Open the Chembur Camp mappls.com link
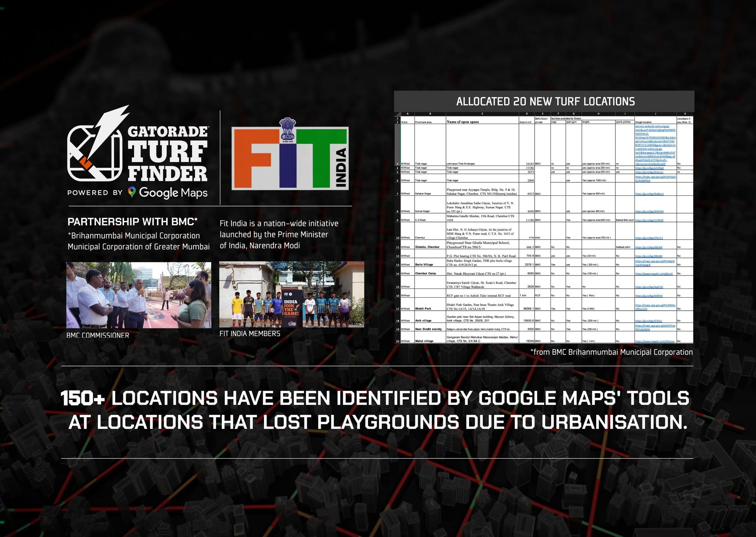The image size is (756, 537). click(654, 274)
